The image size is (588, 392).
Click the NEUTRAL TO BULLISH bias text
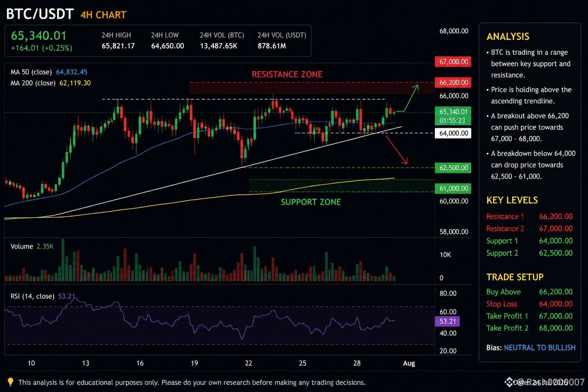pyautogui.click(x=540, y=348)
